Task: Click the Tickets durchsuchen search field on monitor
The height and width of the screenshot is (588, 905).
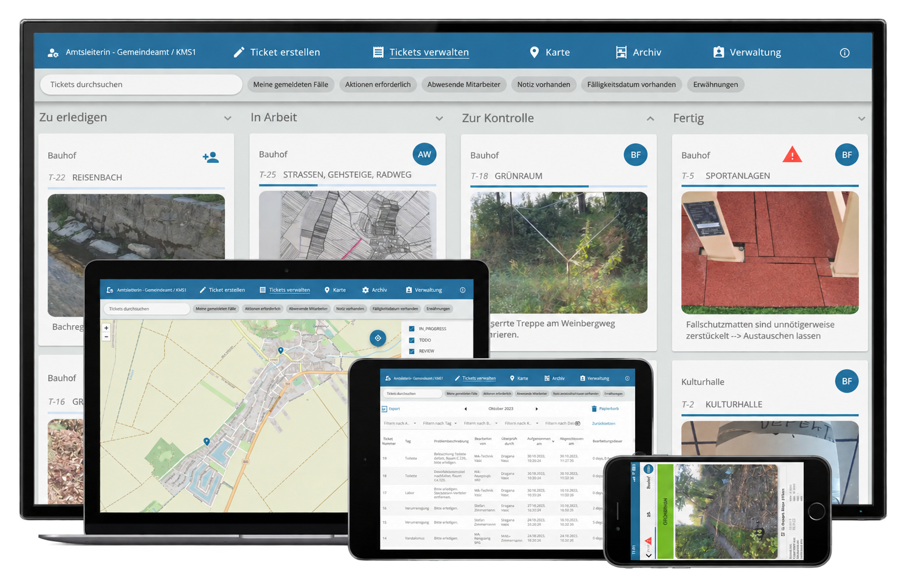Action: click(x=141, y=84)
